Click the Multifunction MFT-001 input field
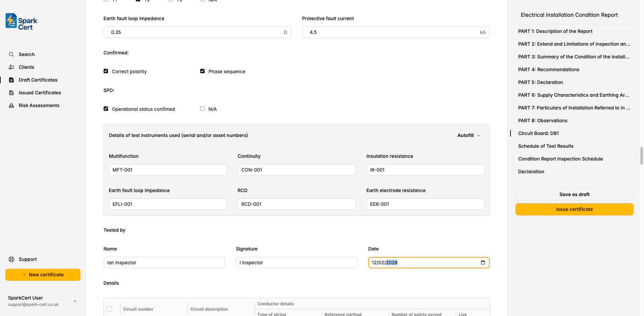The image size is (644, 316). 168,170
